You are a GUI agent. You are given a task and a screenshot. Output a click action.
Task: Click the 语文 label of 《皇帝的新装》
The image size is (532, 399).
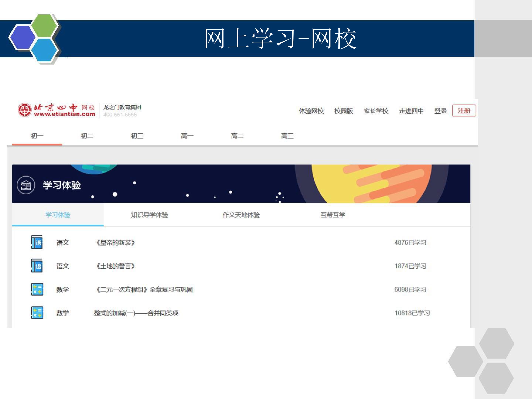click(63, 242)
